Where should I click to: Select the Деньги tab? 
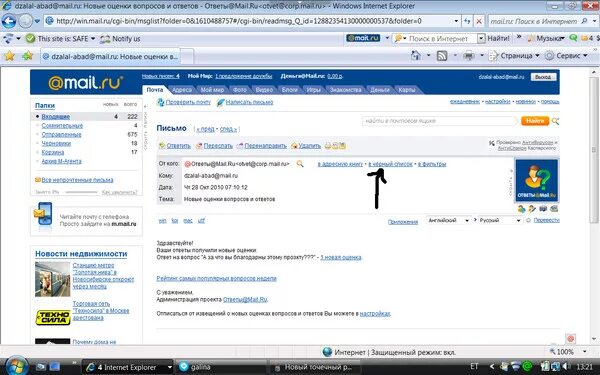click(380, 90)
